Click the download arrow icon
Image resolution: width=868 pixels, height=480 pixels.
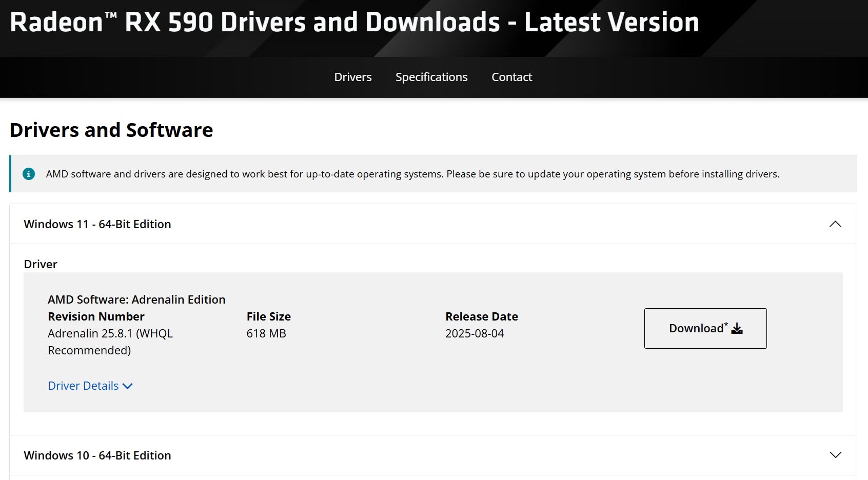[737, 329]
